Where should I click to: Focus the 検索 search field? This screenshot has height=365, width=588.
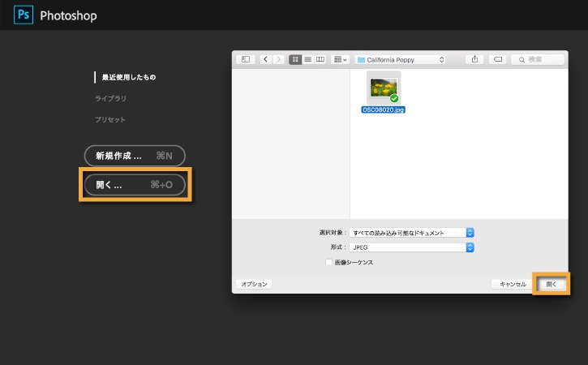pos(538,59)
